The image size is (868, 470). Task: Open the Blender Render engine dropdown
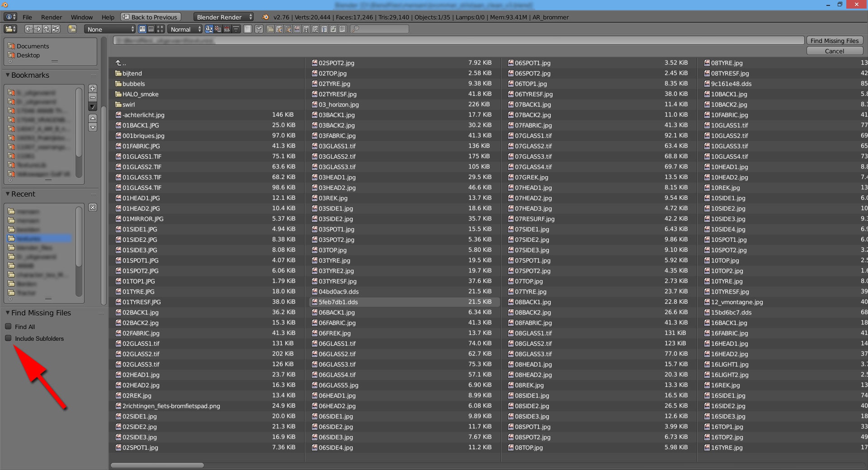(x=224, y=17)
